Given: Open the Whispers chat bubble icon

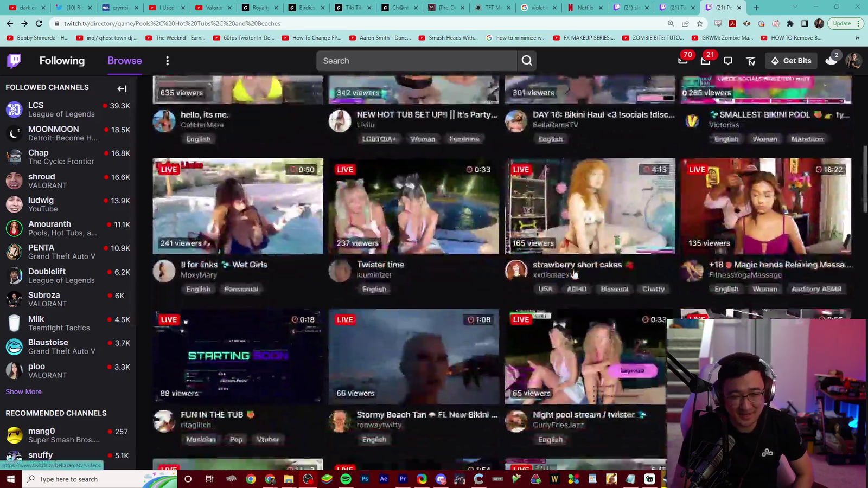Looking at the screenshot, I should coord(728,61).
